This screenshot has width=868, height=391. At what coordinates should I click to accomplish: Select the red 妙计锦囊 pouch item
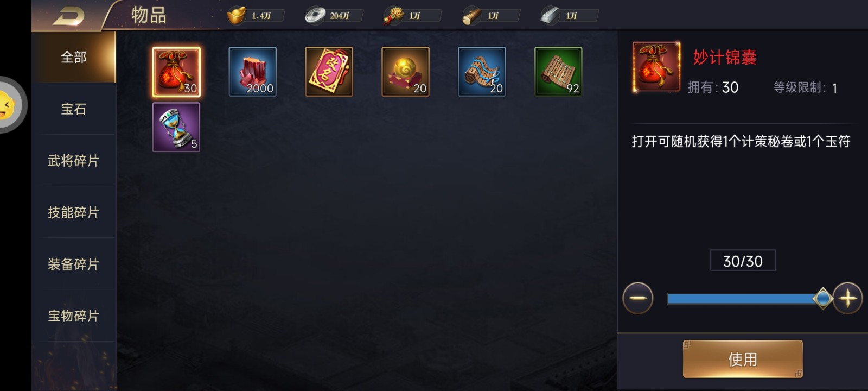point(176,72)
